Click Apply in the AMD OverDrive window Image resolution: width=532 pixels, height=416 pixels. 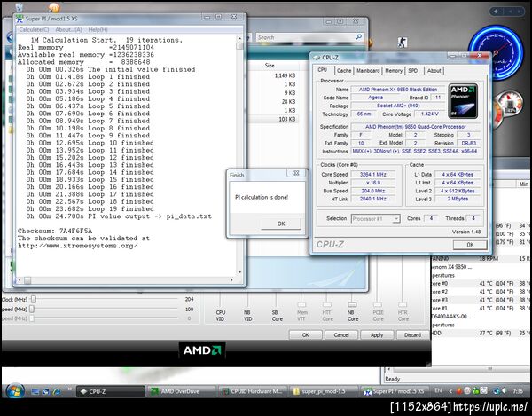pos(377,335)
